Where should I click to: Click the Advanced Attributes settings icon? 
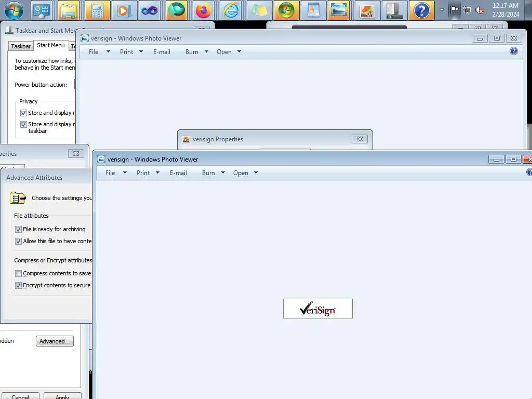pyautogui.click(x=18, y=197)
